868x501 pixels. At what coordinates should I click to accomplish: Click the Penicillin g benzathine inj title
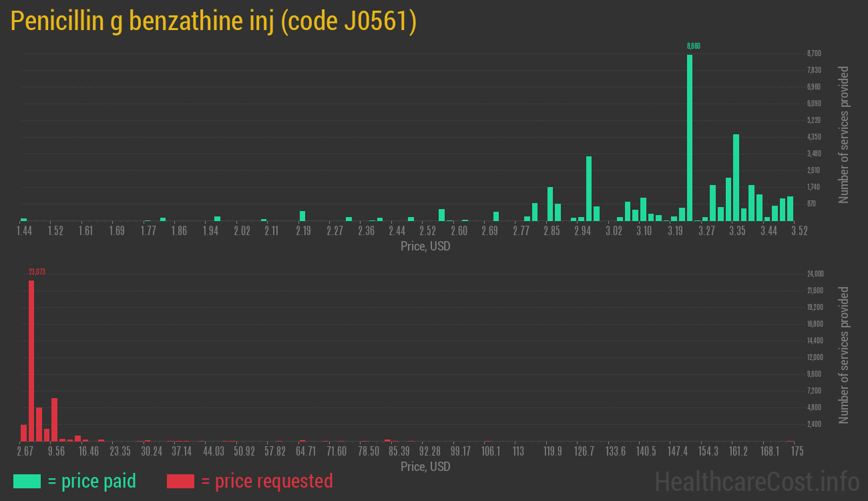[x=214, y=21]
